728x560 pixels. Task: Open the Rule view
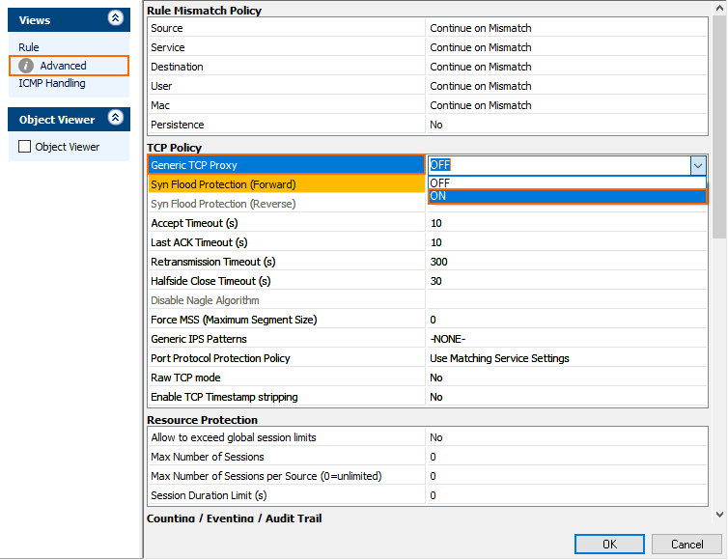click(x=29, y=47)
